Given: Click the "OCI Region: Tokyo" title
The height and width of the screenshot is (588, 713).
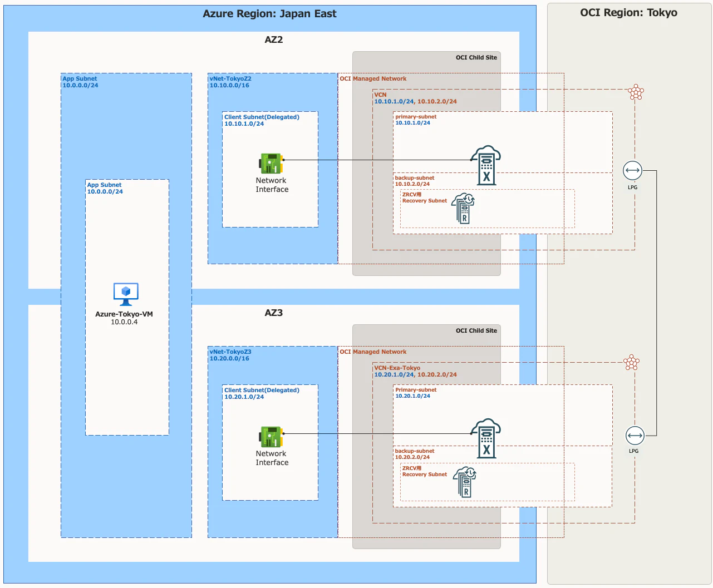Looking at the screenshot, I should 629,13.
